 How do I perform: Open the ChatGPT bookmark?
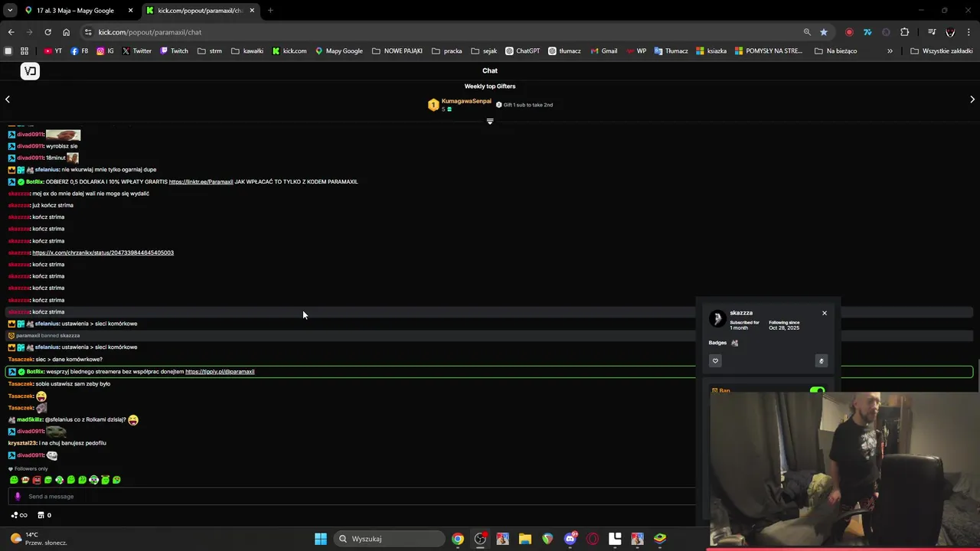[523, 51]
